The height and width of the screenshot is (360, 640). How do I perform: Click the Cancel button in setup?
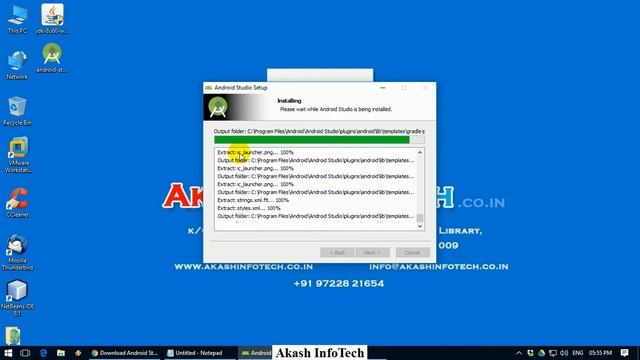point(413,253)
